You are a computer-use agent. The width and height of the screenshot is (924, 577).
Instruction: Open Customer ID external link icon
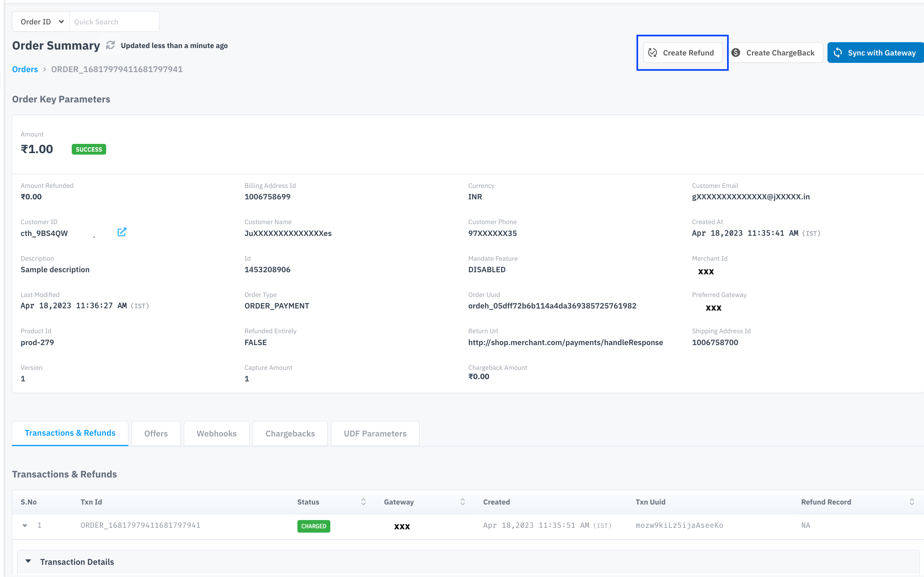pos(122,232)
